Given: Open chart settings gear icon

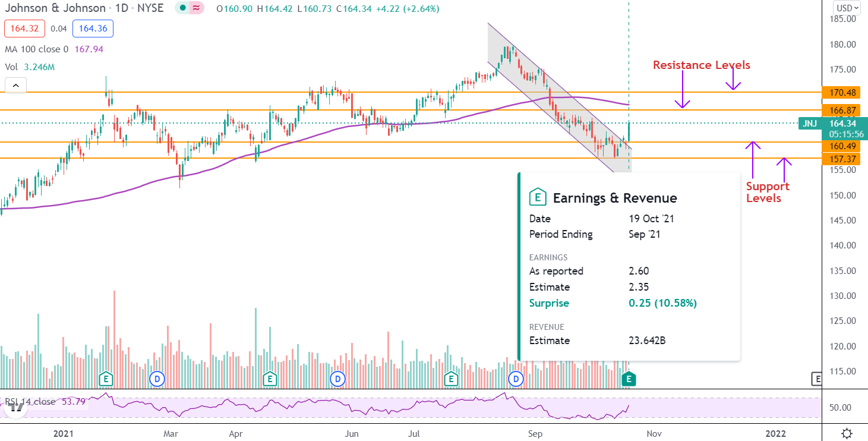Looking at the screenshot, I should 848,433.
